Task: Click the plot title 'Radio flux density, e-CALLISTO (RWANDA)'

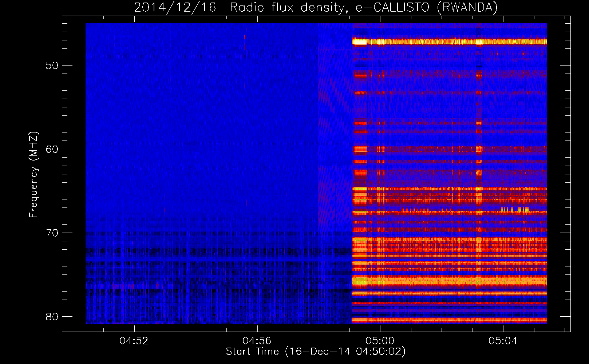Action: [x=364, y=7]
